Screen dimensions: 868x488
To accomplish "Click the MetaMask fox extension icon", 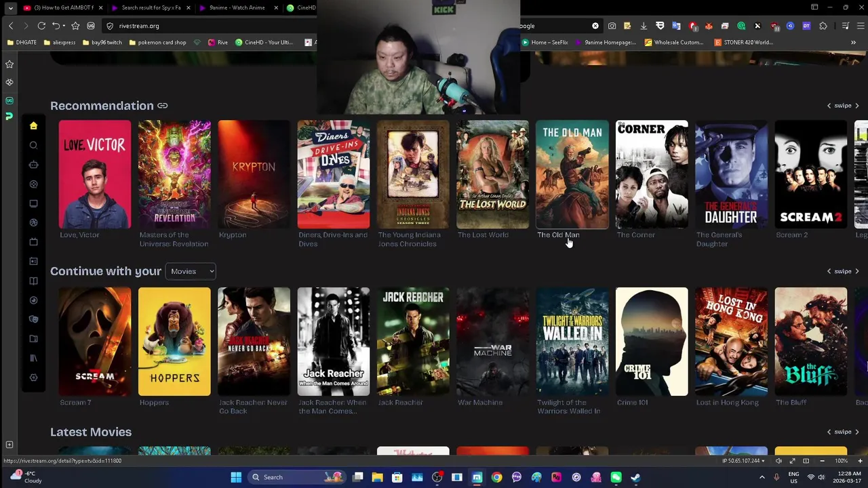I will pos(709,26).
